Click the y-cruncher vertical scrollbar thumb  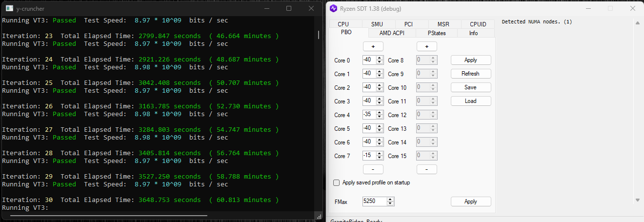coord(319,35)
